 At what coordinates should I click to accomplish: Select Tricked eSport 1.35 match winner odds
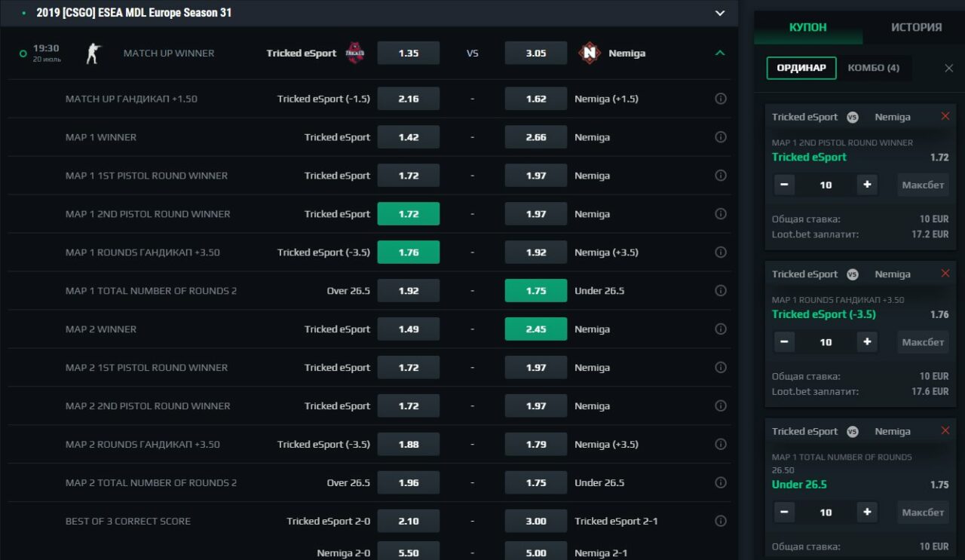click(x=408, y=53)
